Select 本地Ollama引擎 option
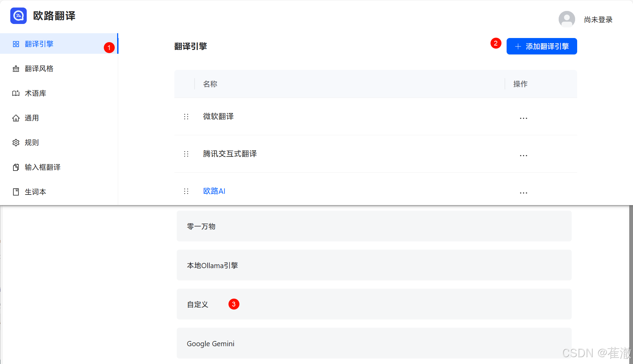Image resolution: width=633 pixels, height=364 pixels. click(374, 265)
